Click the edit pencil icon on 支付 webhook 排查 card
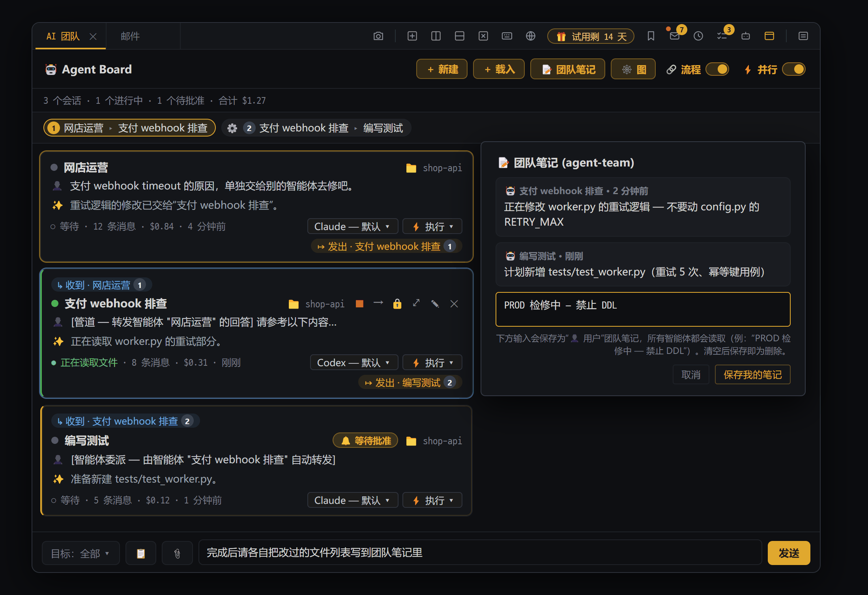 pyautogui.click(x=435, y=303)
